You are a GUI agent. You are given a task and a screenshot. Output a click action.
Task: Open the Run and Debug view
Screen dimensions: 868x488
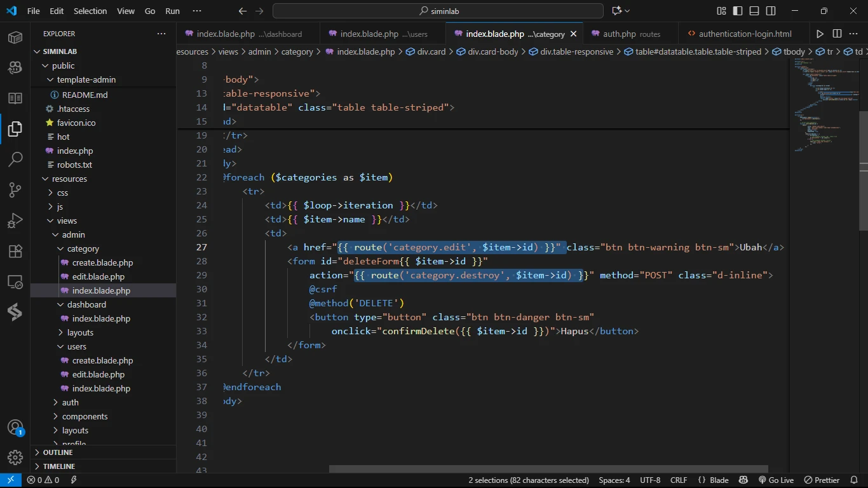[x=15, y=220]
